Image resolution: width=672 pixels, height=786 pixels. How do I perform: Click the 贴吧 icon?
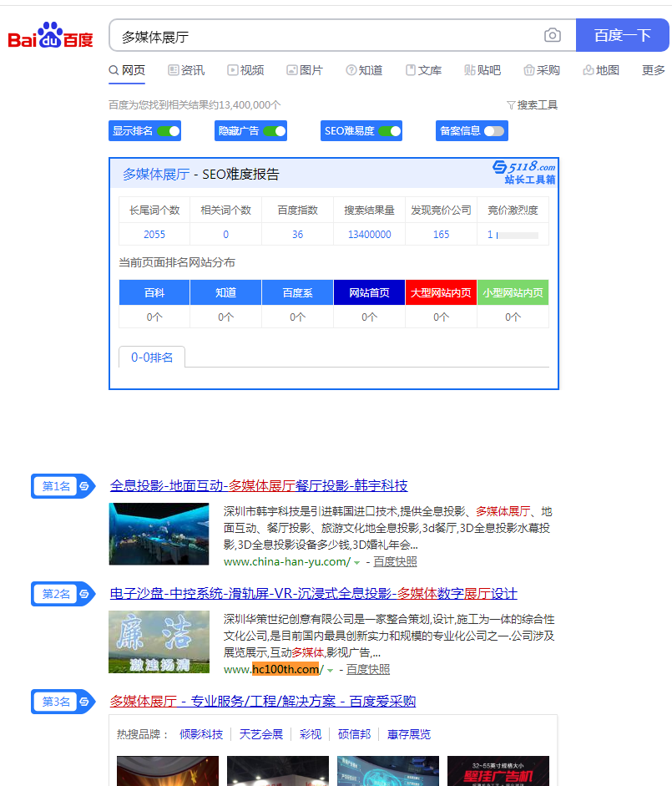(469, 70)
